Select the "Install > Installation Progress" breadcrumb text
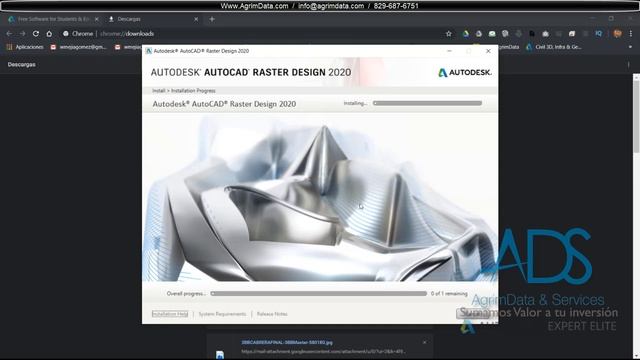This screenshot has height=360, width=640. click(184, 91)
